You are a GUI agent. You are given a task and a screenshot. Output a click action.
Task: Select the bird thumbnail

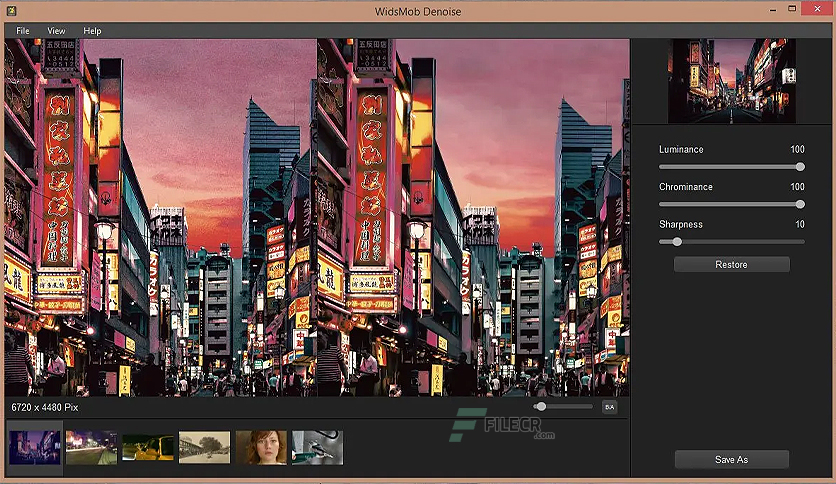pos(317,448)
